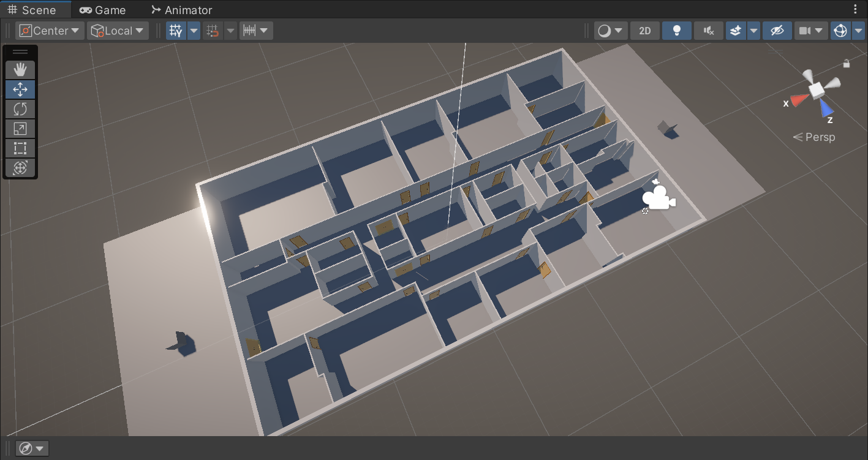
Task: Switch projection via the Persp label
Action: coord(814,137)
